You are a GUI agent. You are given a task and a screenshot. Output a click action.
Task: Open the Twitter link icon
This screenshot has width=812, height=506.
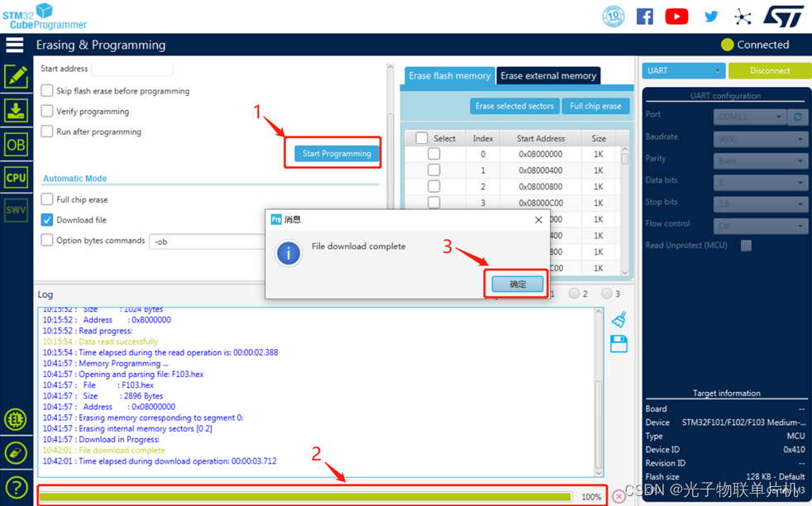(x=712, y=17)
